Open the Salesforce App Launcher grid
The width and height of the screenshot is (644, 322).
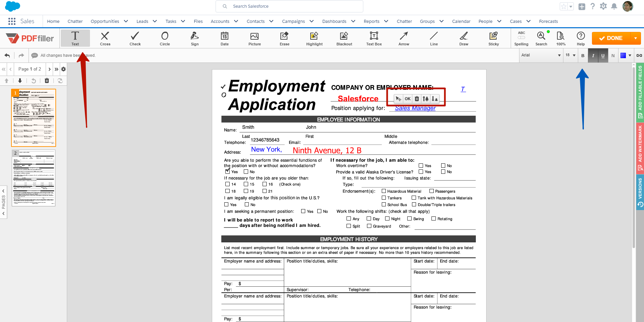12,21
